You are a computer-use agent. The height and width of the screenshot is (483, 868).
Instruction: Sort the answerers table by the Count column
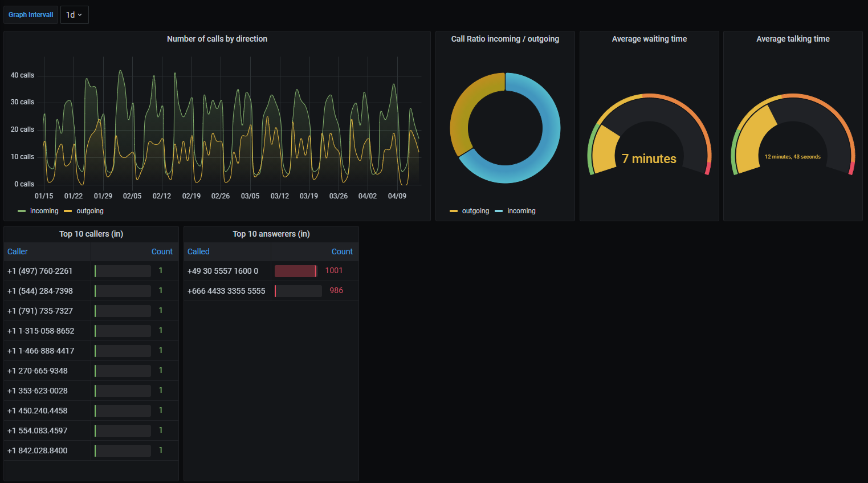pyautogui.click(x=342, y=251)
